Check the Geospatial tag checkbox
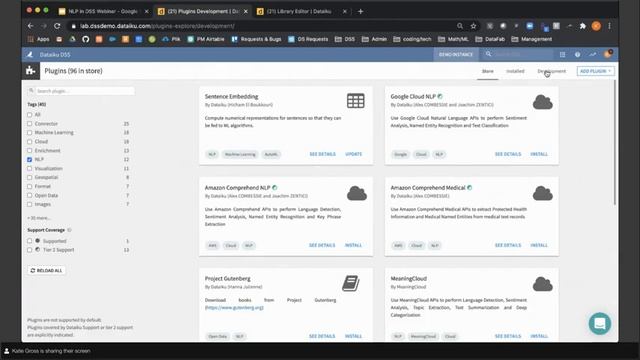 click(29, 178)
